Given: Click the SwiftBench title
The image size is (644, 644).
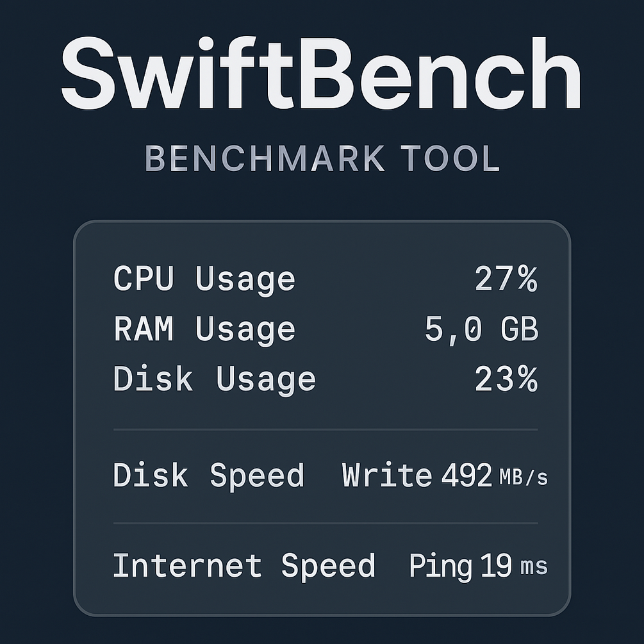Looking at the screenshot, I should coord(320,74).
